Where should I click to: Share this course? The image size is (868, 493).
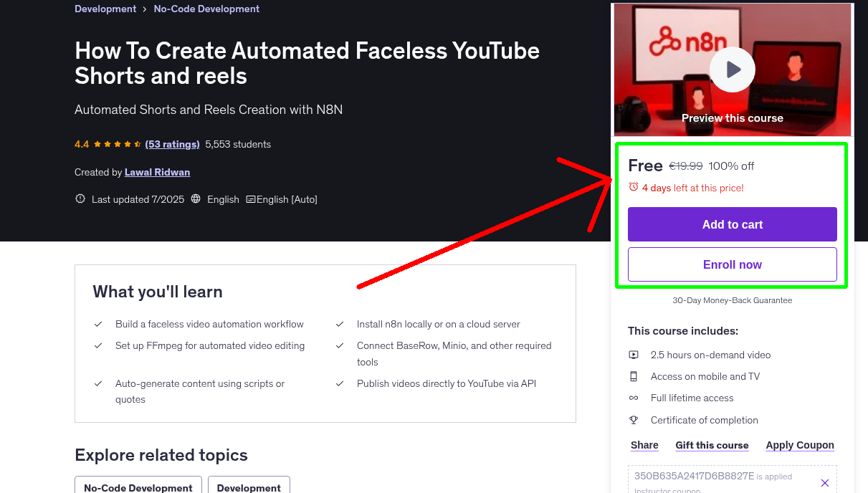(x=644, y=445)
